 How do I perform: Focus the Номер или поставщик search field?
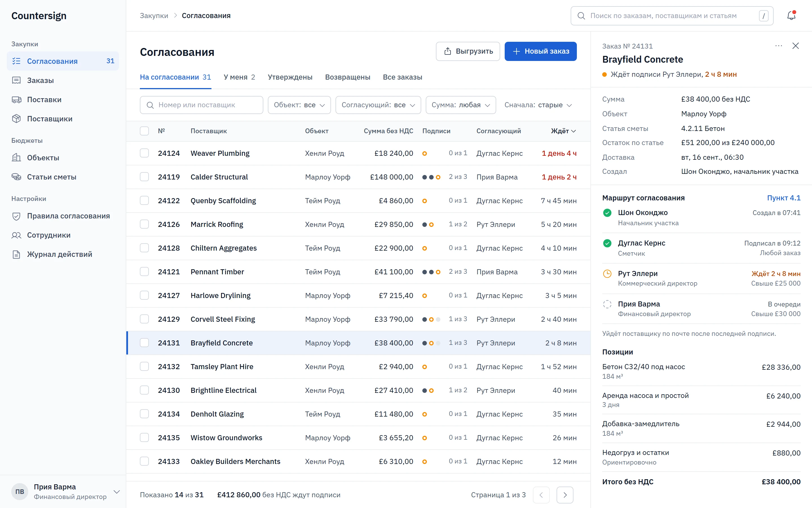click(x=201, y=105)
